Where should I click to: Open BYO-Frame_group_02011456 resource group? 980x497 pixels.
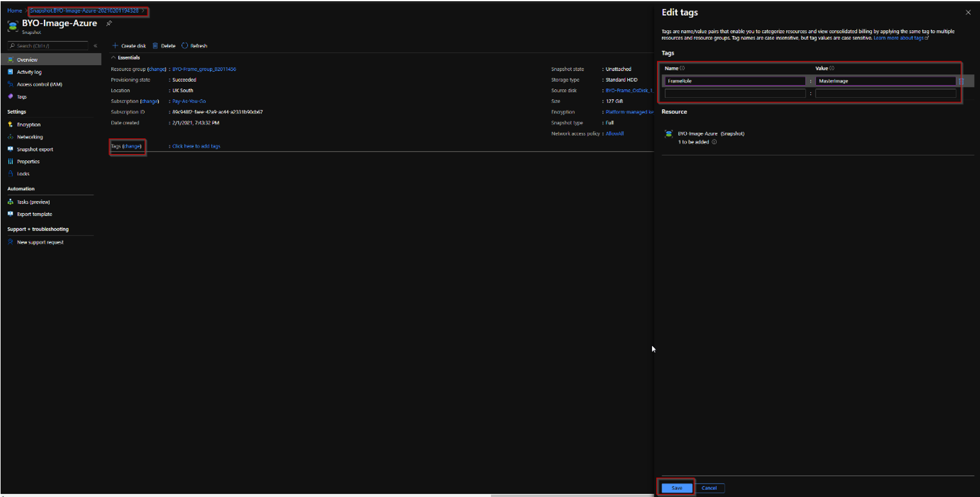click(x=204, y=69)
